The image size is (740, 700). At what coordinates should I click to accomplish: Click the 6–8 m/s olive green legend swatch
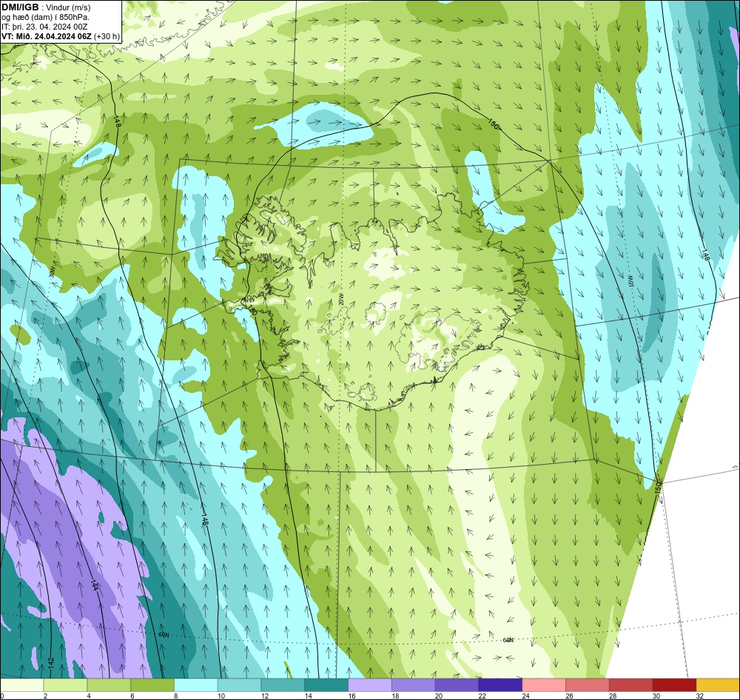(x=152, y=685)
